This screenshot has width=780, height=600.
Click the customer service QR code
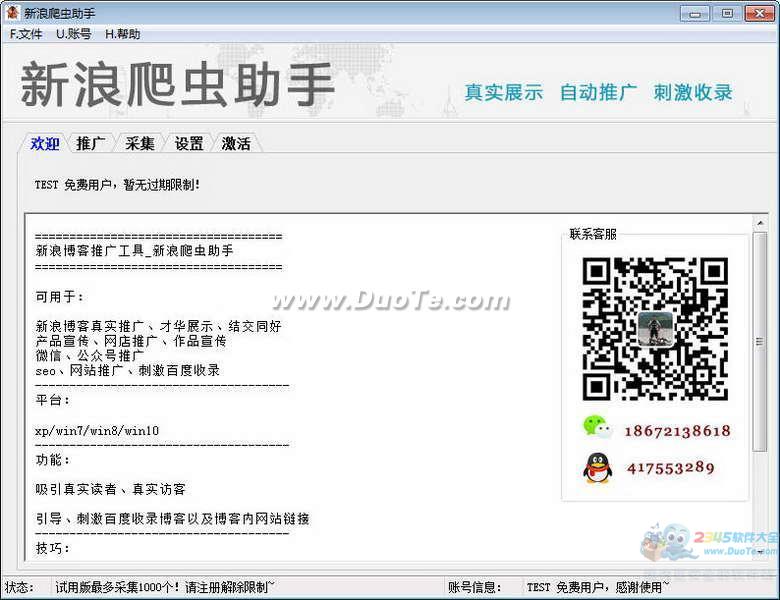pos(655,329)
